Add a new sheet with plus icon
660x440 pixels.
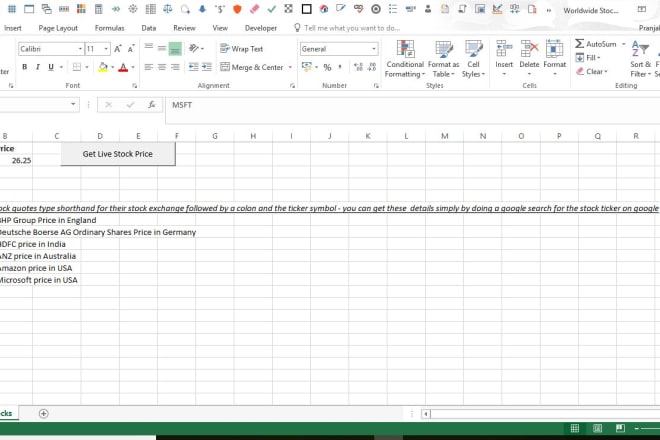pos(43,413)
